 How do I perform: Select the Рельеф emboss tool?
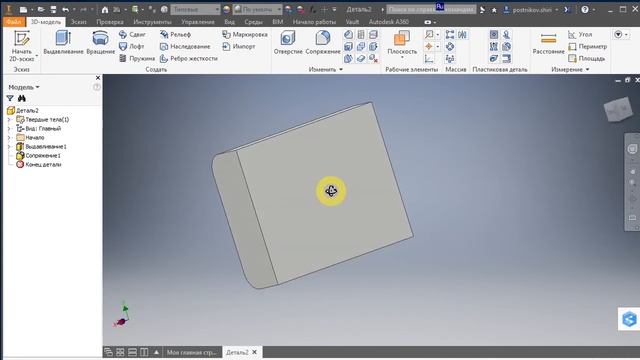coord(176,35)
